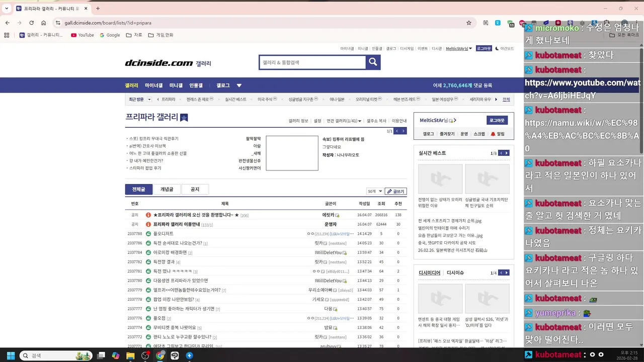The width and height of the screenshot is (644, 362).
Task: Toggle 야간모드 night mode
Action: (505, 49)
